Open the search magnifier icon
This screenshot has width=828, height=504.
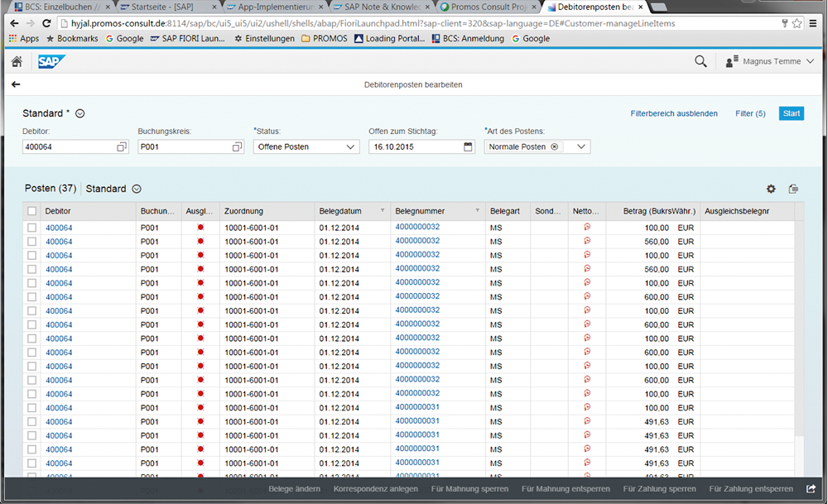coord(700,61)
